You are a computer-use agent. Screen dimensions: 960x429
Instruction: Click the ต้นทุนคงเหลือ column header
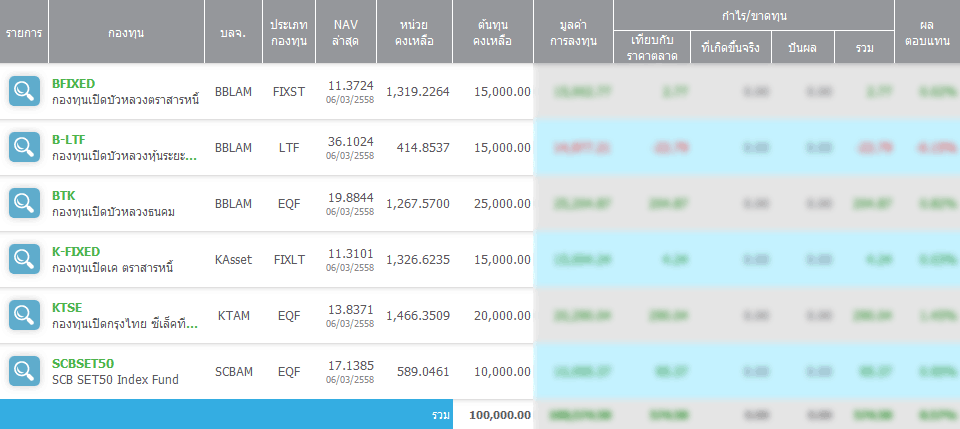[492, 32]
